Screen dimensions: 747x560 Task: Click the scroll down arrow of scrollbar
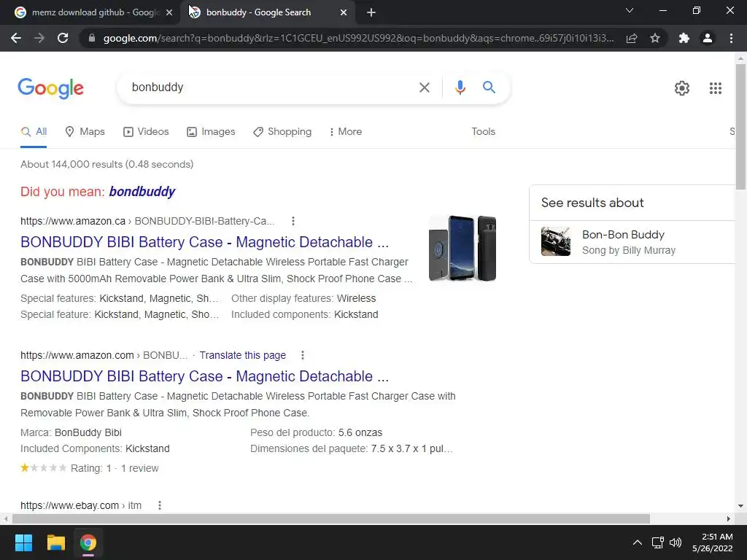point(740,506)
